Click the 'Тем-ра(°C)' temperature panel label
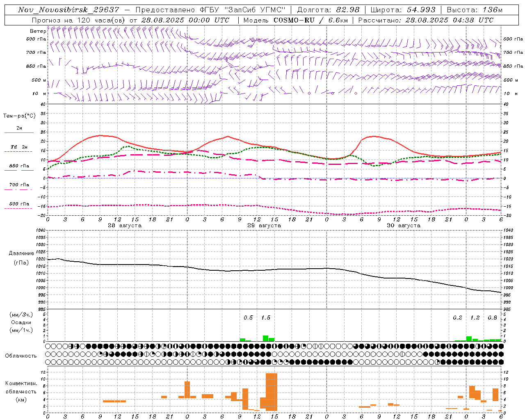Viewport: 525px width, 420px height. pos(19,116)
